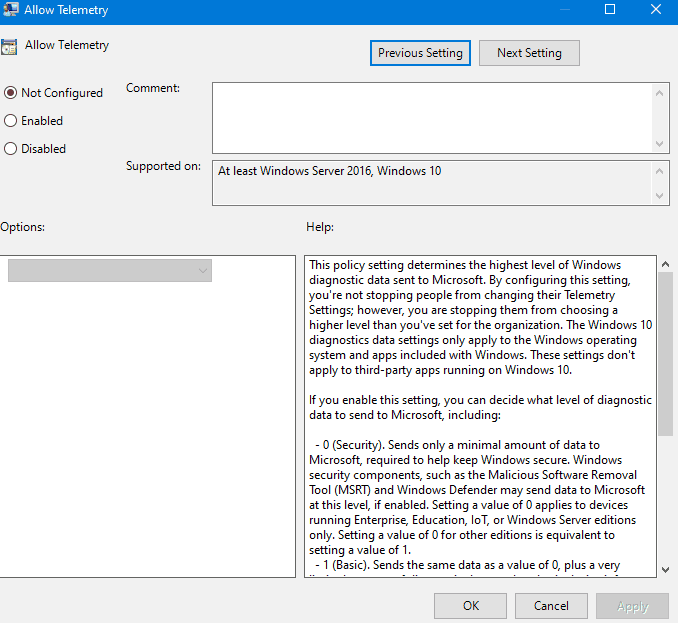Click the 'Supported on:' label
The image size is (678, 623).
coord(163,166)
